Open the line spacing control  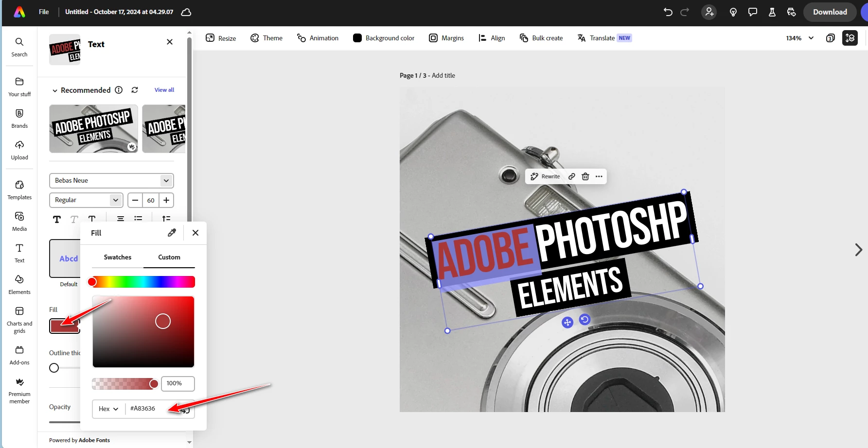pyautogui.click(x=166, y=219)
